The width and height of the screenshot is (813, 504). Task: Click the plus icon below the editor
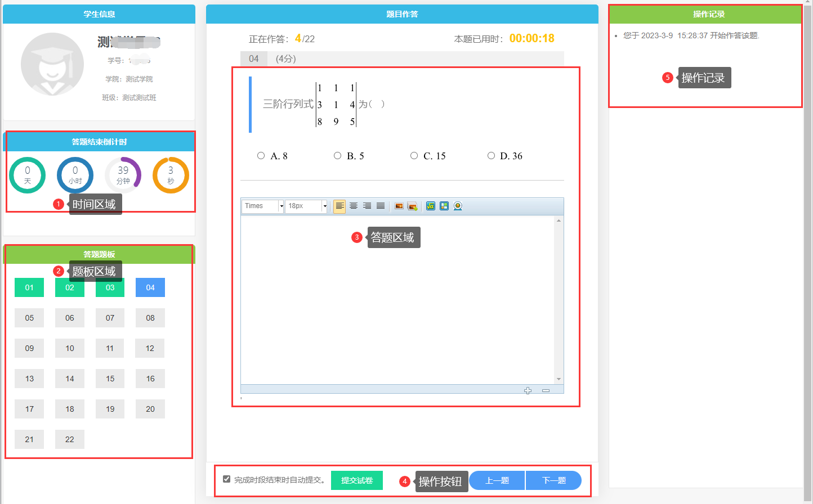528,390
